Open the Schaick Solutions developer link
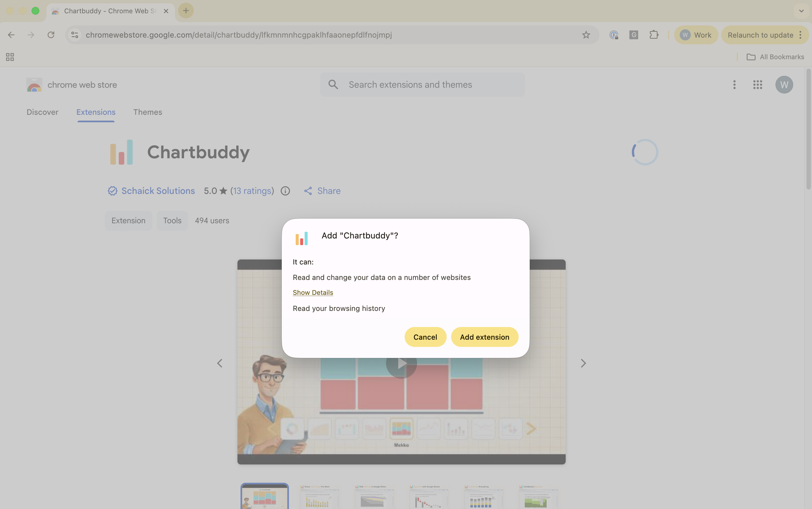Viewport: 812px width, 509px height. [x=158, y=191]
